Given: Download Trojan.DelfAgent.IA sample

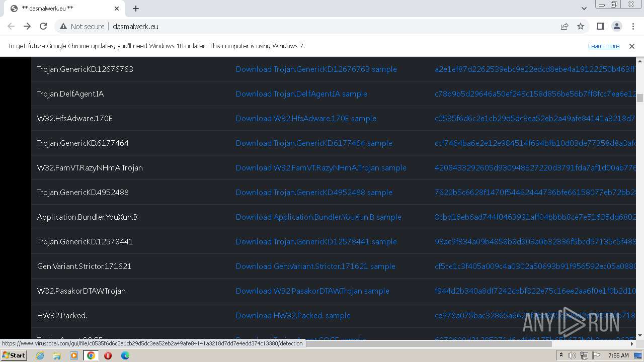Looking at the screenshot, I should [x=301, y=94].
